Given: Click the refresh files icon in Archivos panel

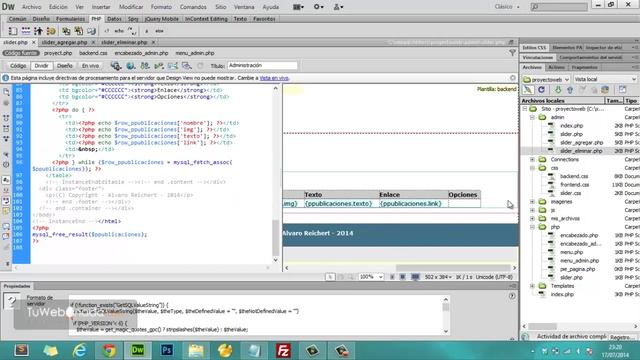Looking at the screenshot, I should (541, 90).
